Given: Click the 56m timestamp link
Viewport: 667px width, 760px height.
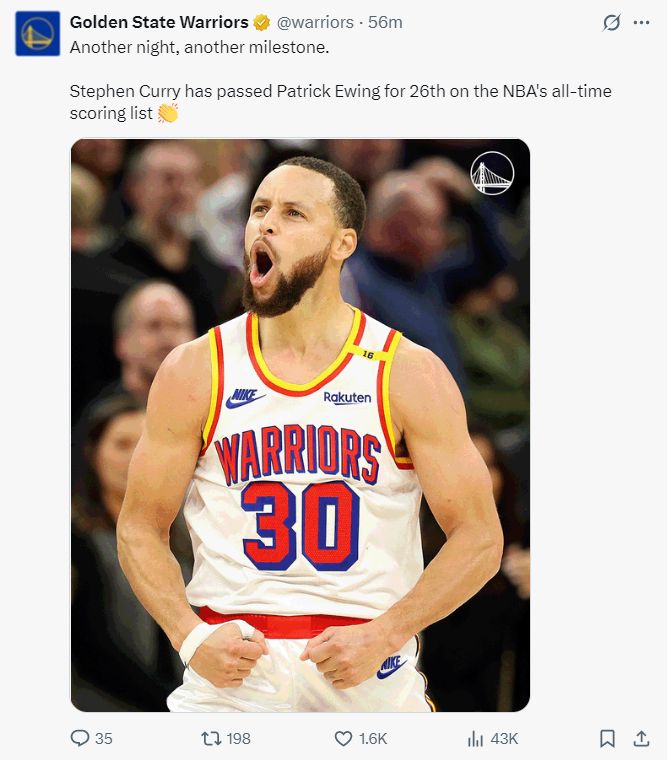Looking at the screenshot, I should (x=385, y=22).
